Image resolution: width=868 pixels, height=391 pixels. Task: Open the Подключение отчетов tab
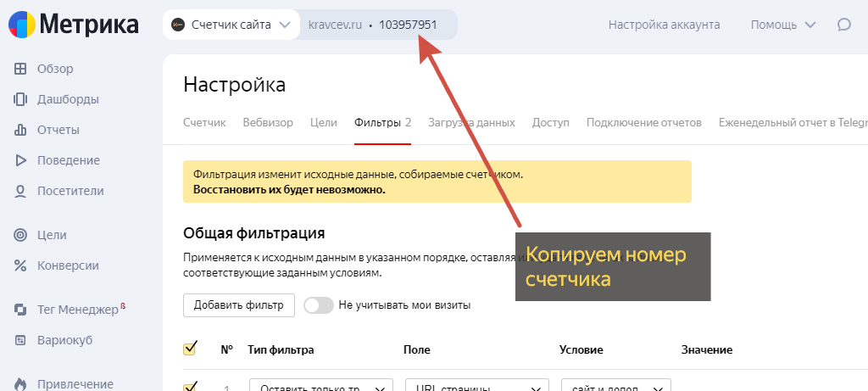pyautogui.click(x=644, y=122)
